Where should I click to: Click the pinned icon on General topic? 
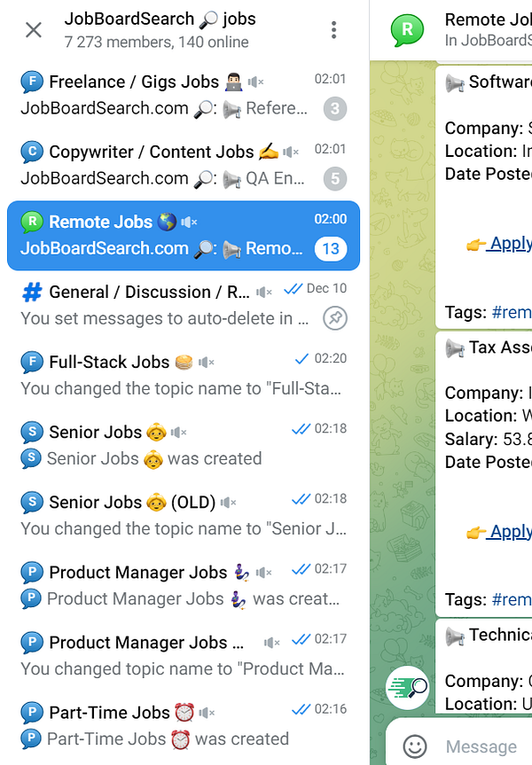(335, 319)
